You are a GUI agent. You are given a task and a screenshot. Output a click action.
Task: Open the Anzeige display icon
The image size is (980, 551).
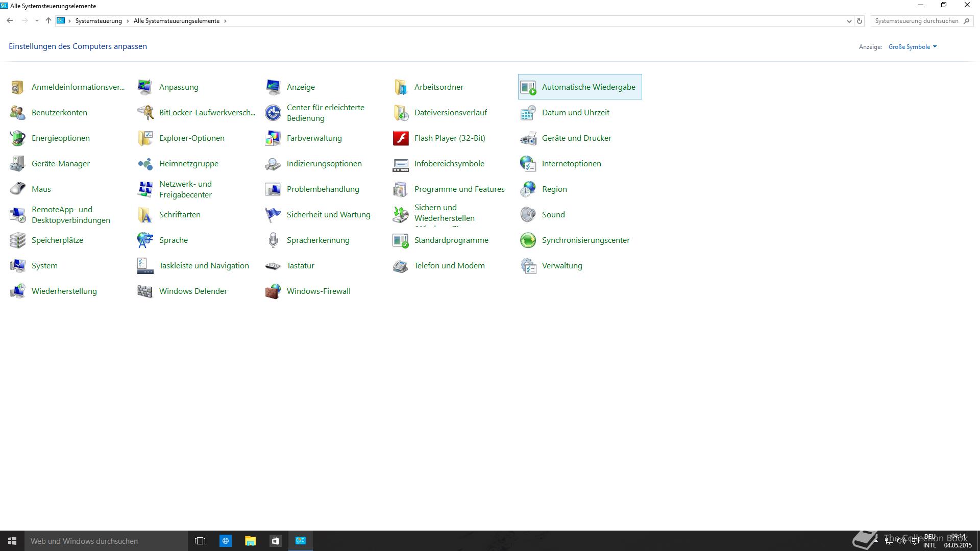tap(273, 87)
